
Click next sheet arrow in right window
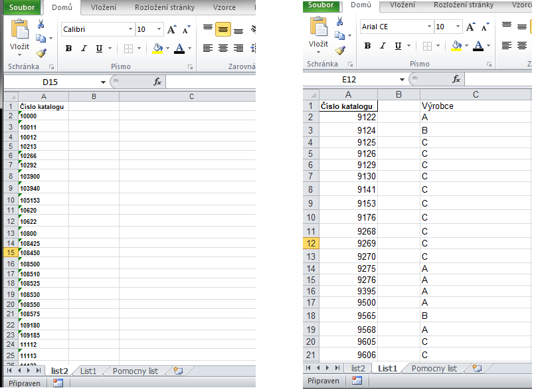coord(327,368)
